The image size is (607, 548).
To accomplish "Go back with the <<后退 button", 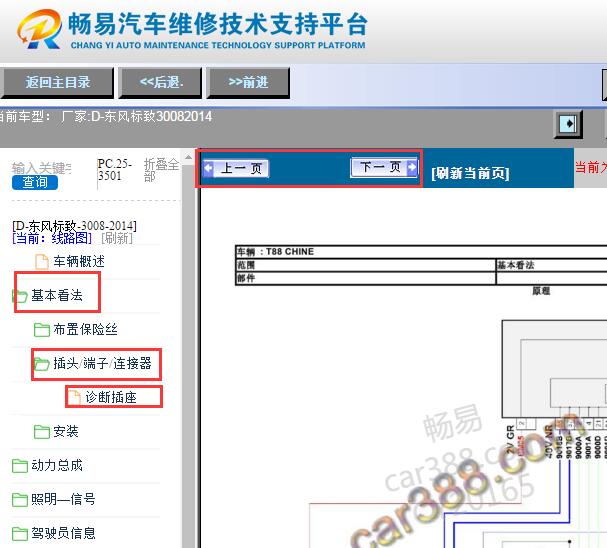I will pos(160,82).
